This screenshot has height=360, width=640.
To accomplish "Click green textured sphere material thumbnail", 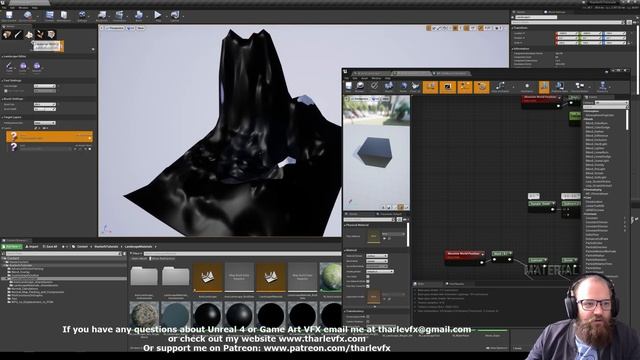I will 331,276.
